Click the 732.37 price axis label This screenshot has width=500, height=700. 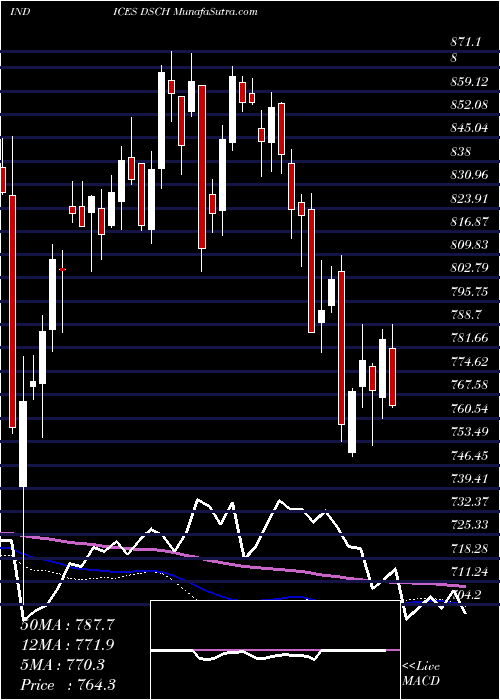tap(469, 501)
